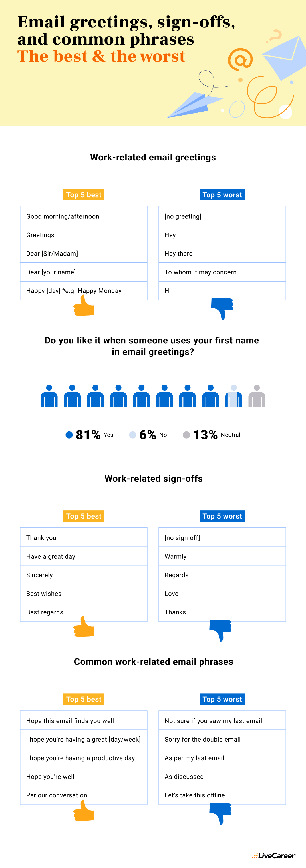Screen dimensions: 306x868
Task: Click the blue thumbs-down under greetings table
Action: [x=222, y=307]
